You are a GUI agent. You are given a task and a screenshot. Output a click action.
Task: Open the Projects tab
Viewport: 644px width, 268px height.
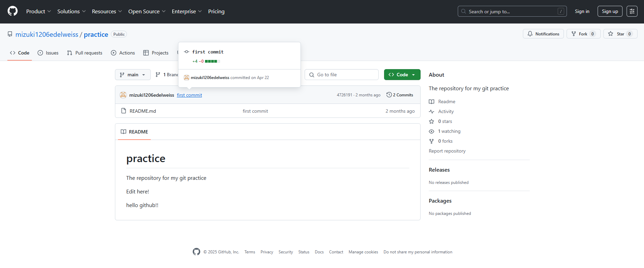(156, 53)
